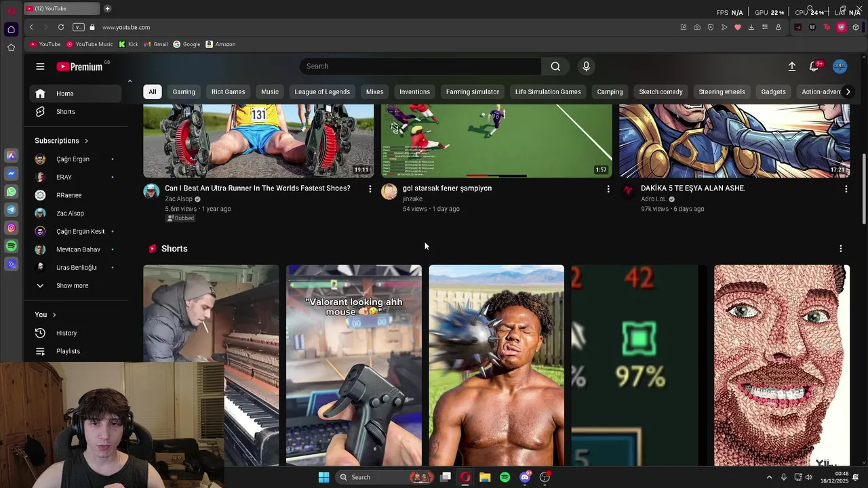
Task: Open the Valorant looking ahh mouse Short
Action: [x=354, y=365]
